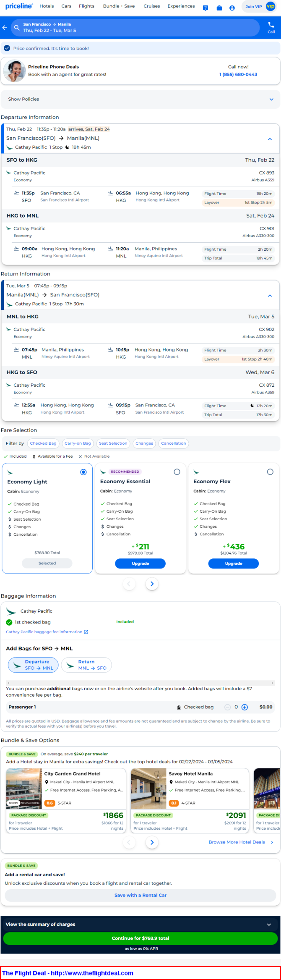Toggle the Carry-on Bag filter chip
281x980 pixels.
tap(78, 443)
